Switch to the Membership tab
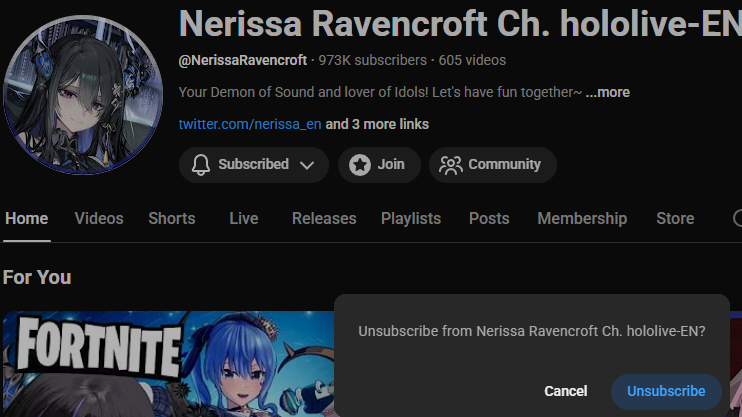The width and height of the screenshot is (742, 417). click(582, 219)
